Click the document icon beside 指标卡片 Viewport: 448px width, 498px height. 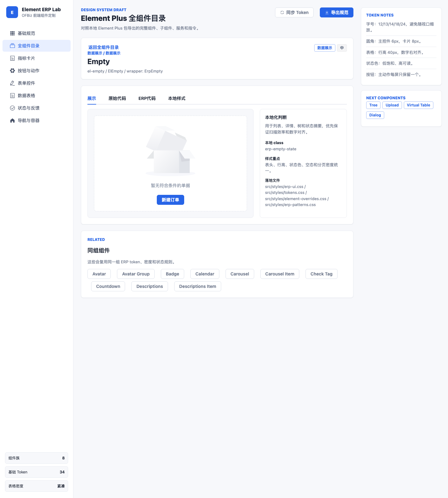[x=12, y=58]
